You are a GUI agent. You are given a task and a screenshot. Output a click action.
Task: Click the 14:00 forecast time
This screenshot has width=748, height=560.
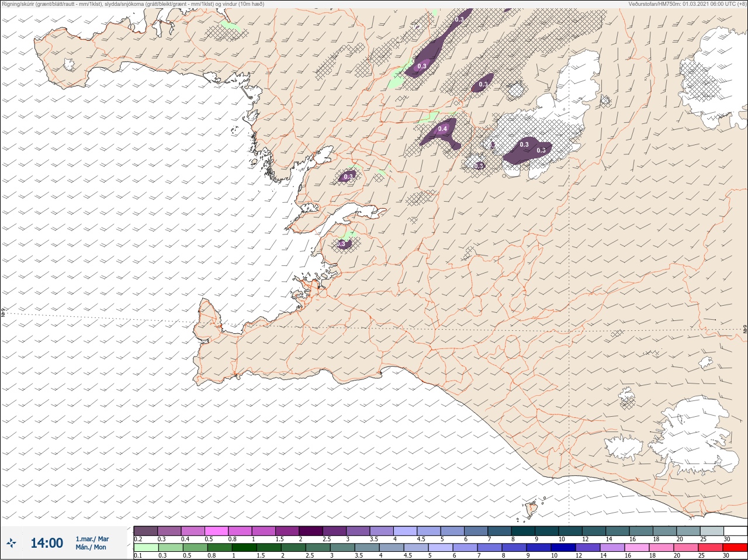[x=47, y=543]
